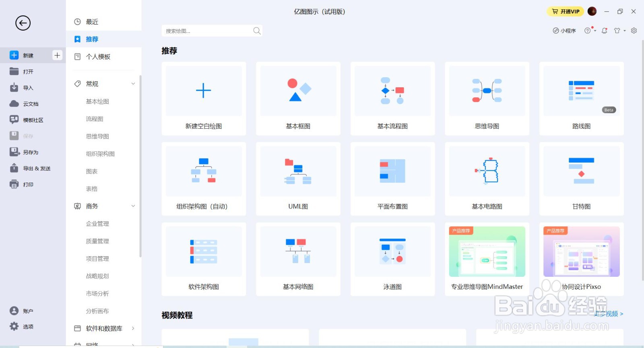This screenshot has height=348, width=644.
Task: Click the blue plus New icon in sidebar
Action: click(x=14, y=55)
